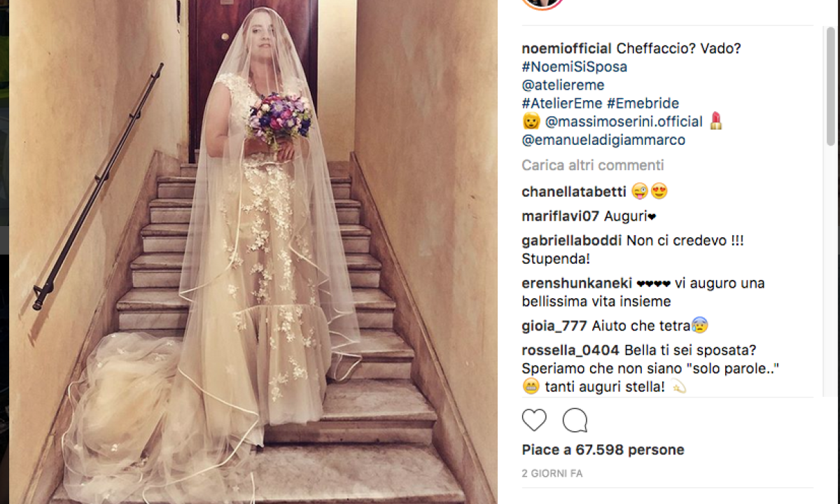Viewport: 840px width, 504px height.
Task: Open commenter gioia_777's profile
Action: click(554, 325)
